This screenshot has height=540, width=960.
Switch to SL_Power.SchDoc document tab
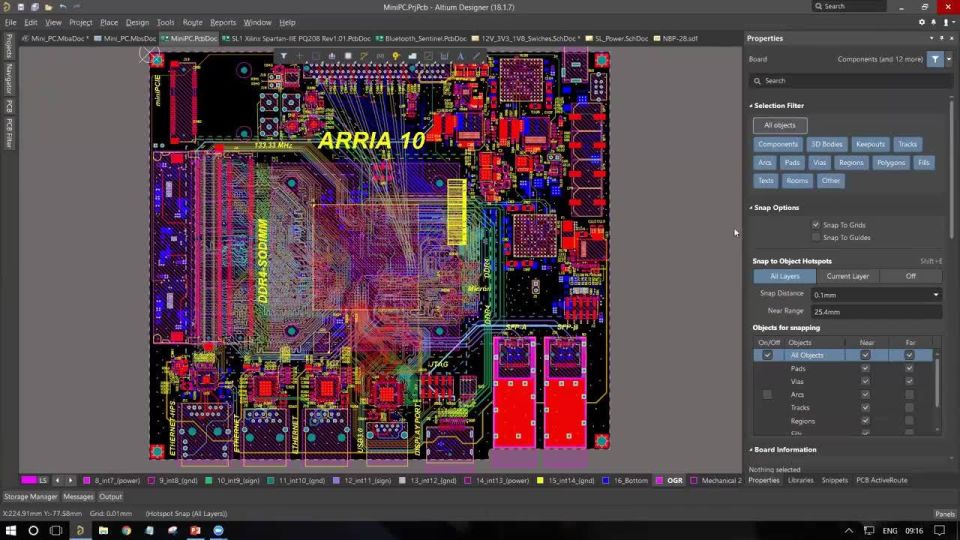pos(617,38)
